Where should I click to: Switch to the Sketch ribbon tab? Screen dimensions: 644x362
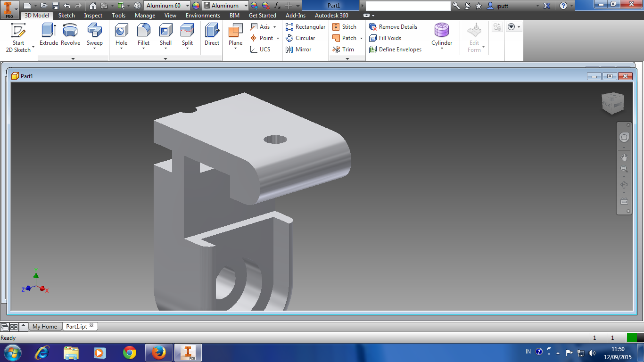pos(66,16)
